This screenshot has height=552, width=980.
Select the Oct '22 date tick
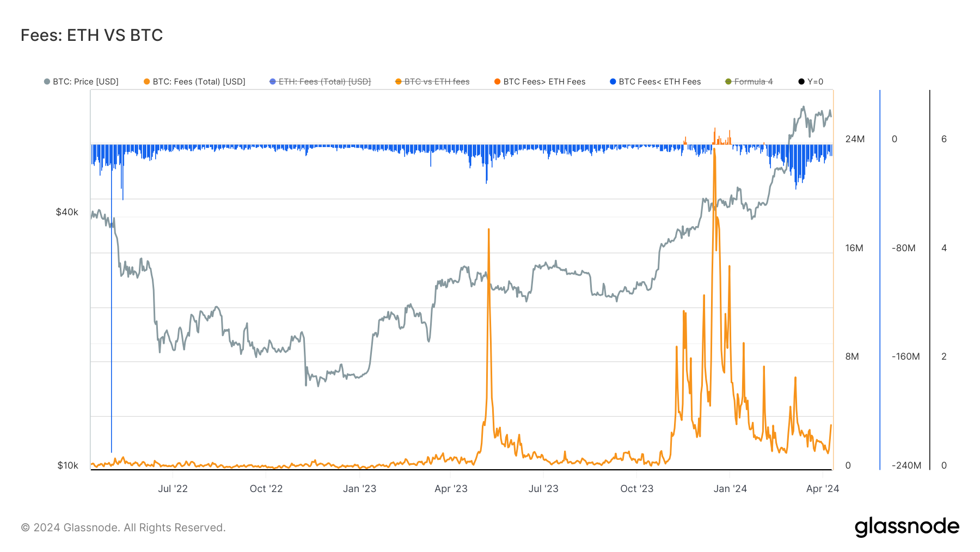pos(266,489)
